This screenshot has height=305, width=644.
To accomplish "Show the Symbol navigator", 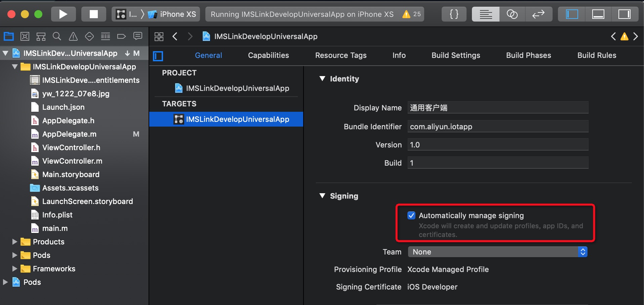I will coord(41,36).
